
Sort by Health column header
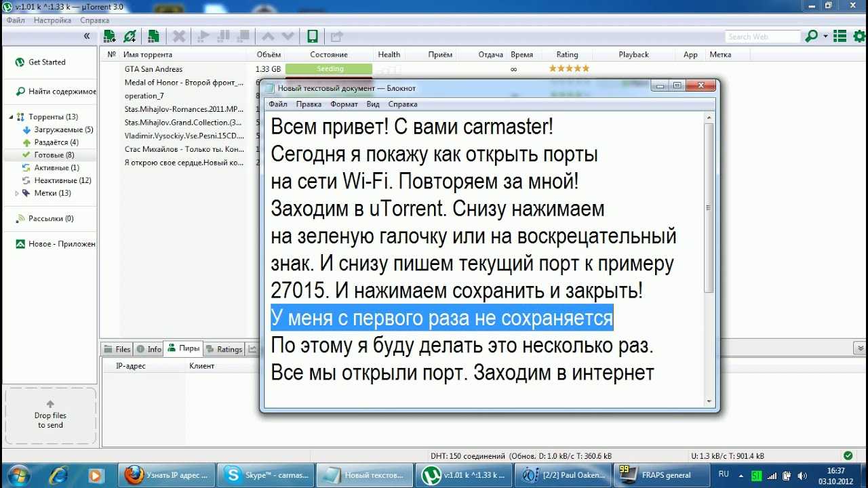click(389, 55)
